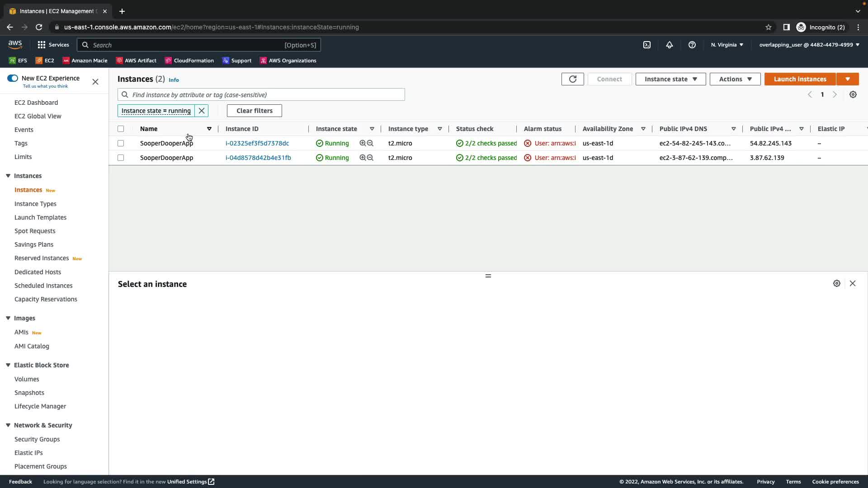Open the notifications bell icon
The image size is (868, 488).
[670, 45]
